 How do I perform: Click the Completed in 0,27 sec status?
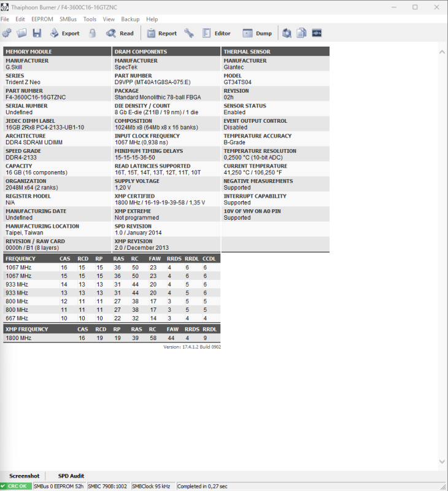pos(203,486)
